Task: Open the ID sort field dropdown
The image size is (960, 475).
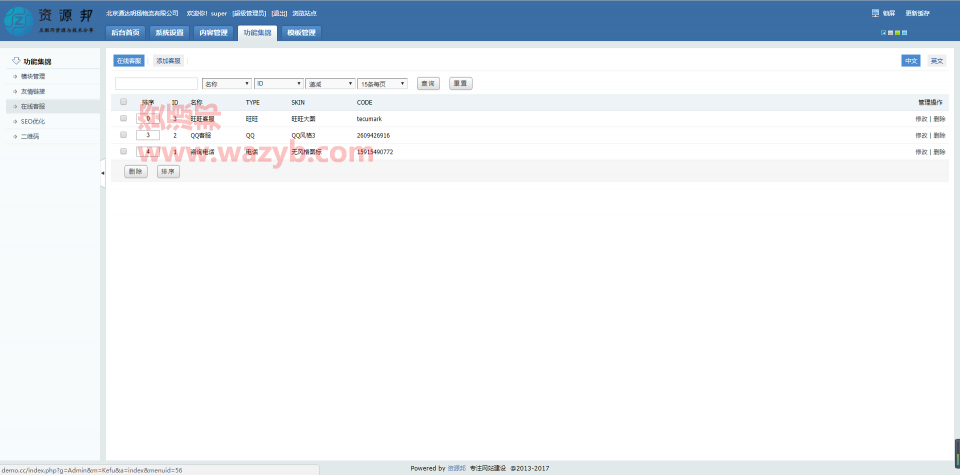Action: pyautogui.click(x=279, y=84)
